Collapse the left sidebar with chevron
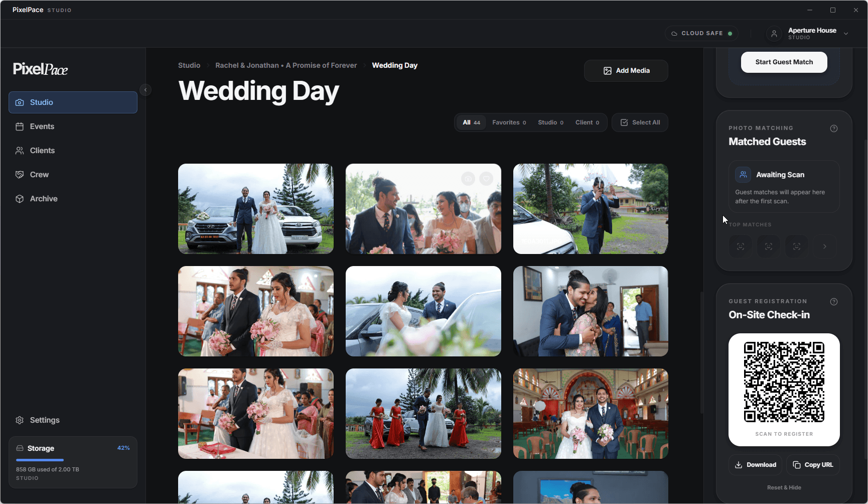Viewport: 868px width, 504px height. [x=146, y=90]
